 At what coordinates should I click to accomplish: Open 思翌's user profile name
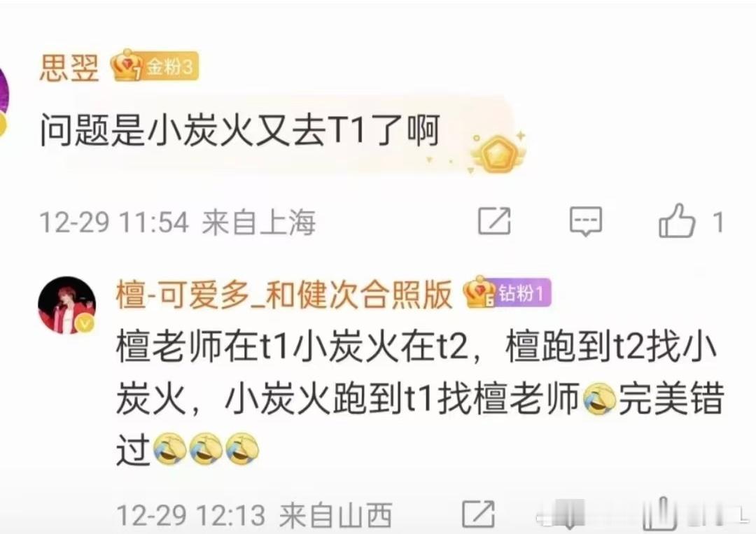click(69, 67)
